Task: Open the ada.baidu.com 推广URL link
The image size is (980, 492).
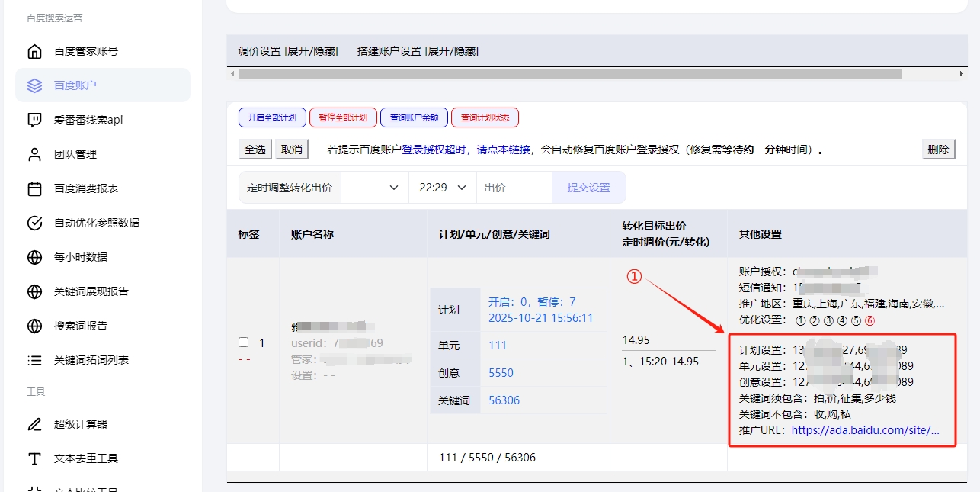Action: 865,430
